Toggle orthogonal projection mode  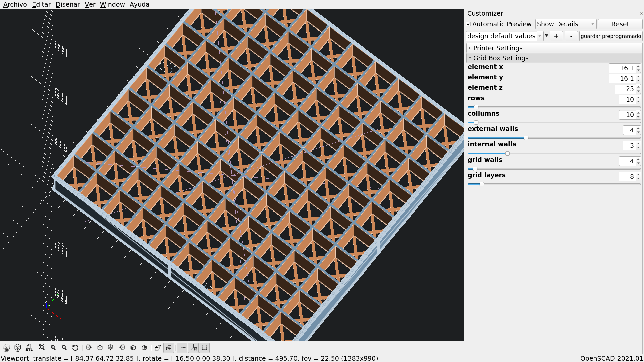pos(169,348)
